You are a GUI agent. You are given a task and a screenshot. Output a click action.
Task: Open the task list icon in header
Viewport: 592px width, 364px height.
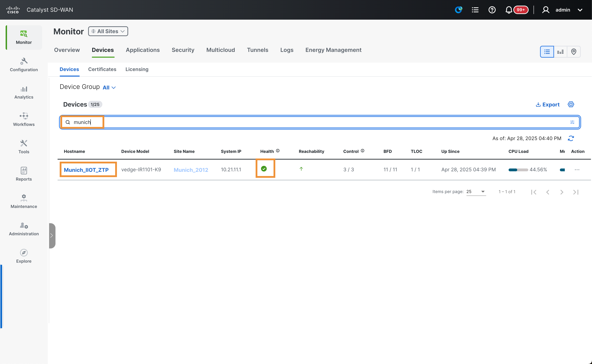tap(475, 10)
